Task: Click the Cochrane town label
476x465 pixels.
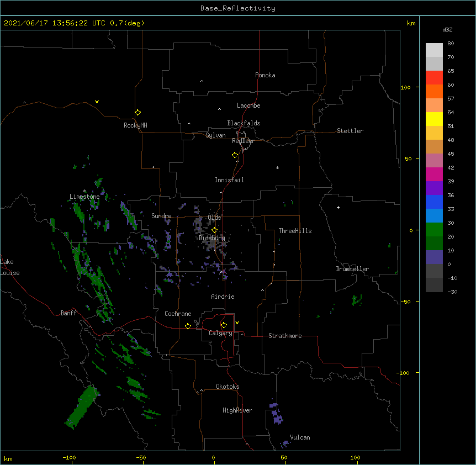Action: 178,314
